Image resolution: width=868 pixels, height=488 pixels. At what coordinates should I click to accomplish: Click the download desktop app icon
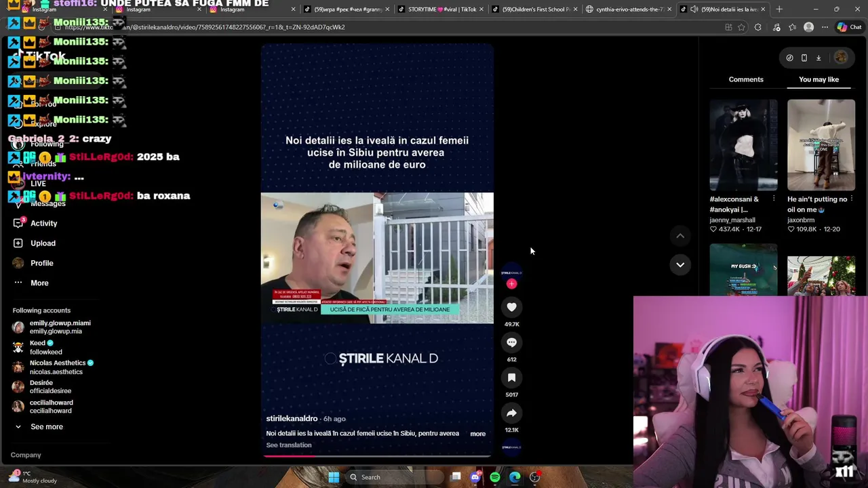pyautogui.click(x=818, y=58)
